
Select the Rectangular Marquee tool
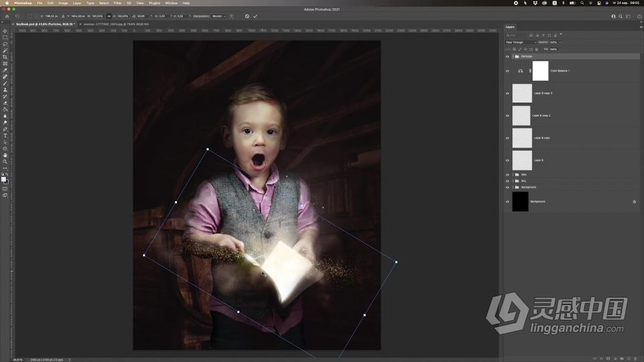point(5,38)
